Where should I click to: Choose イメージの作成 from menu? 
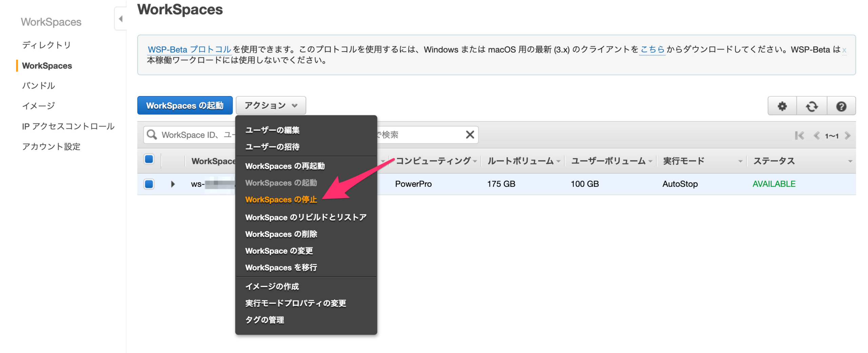(x=272, y=287)
